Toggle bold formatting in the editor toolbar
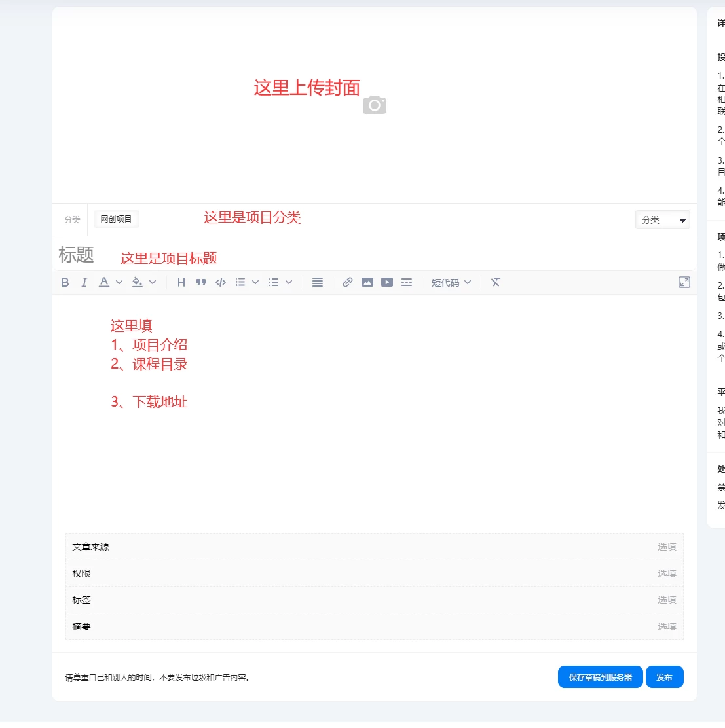Image resolution: width=725 pixels, height=728 pixels. coord(64,282)
